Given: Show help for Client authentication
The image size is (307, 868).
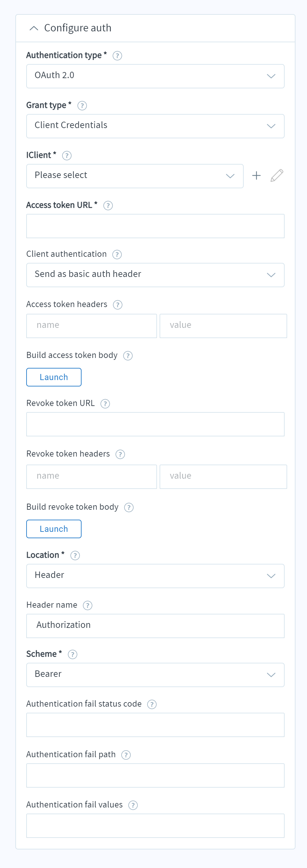Looking at the screenshot, I should click(117, 255).
